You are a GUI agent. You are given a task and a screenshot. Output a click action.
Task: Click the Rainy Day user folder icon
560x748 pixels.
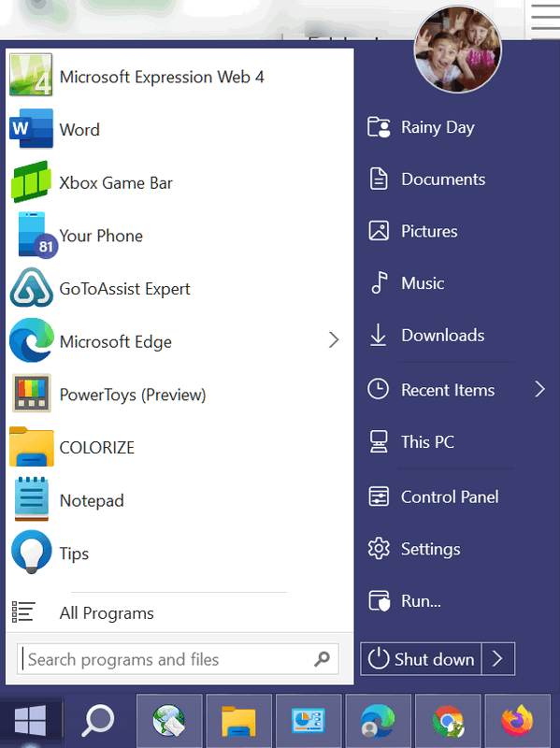[x=379, y=127]
